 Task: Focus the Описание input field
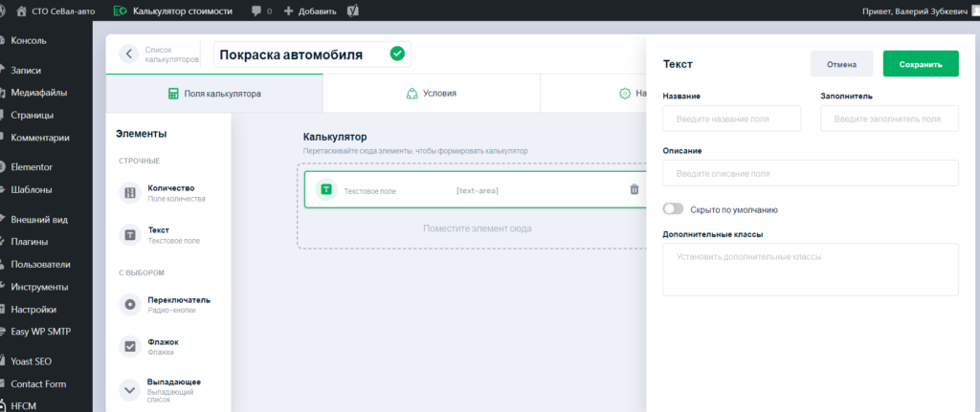point(811,173)
